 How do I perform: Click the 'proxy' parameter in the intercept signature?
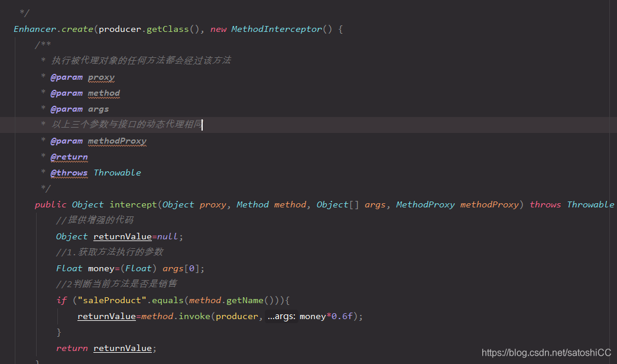pos(213,204)
